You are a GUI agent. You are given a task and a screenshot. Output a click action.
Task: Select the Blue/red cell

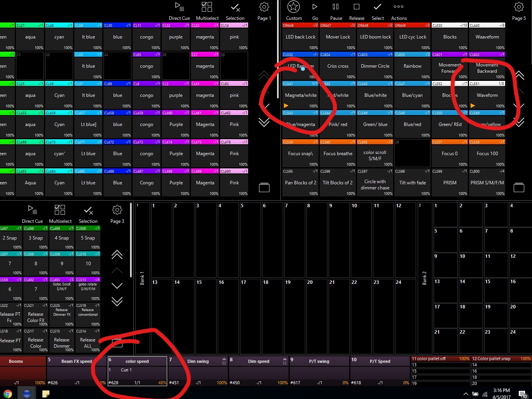(412, 124)
